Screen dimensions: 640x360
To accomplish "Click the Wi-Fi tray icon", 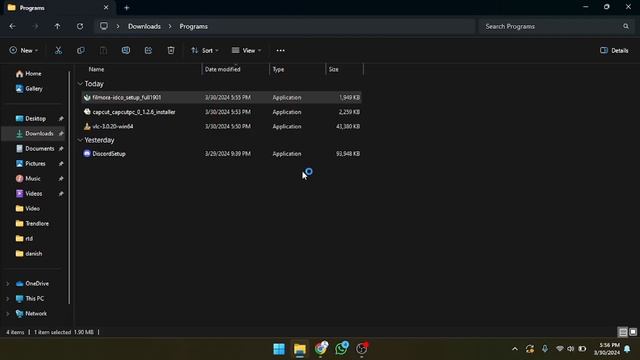I will coord(560,349).
